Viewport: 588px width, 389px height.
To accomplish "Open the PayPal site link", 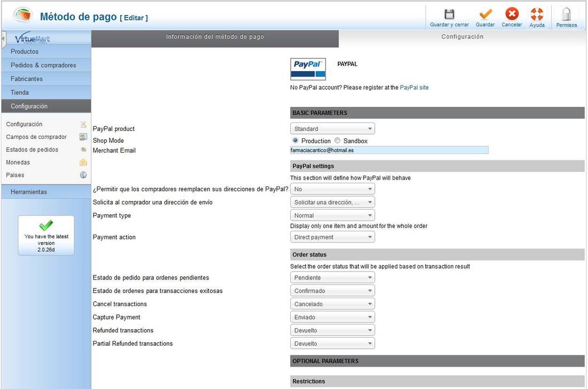I will [414, 87].
